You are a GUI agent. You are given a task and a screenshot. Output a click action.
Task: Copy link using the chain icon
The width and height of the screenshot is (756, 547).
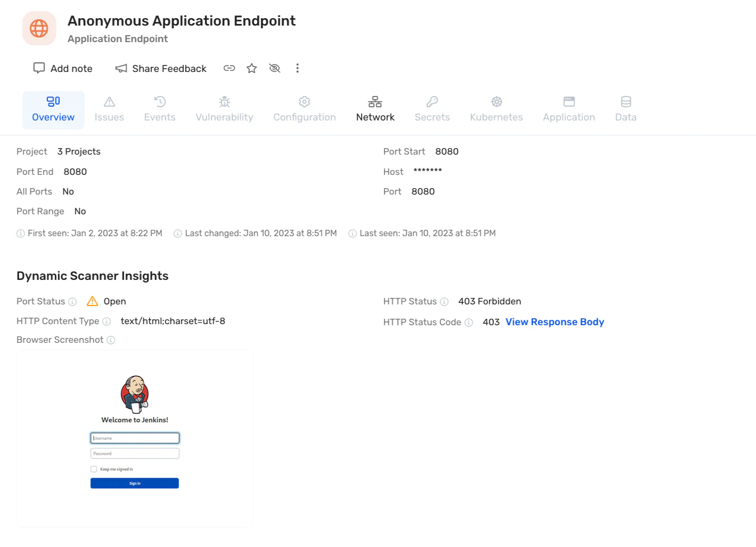point(229,68)
